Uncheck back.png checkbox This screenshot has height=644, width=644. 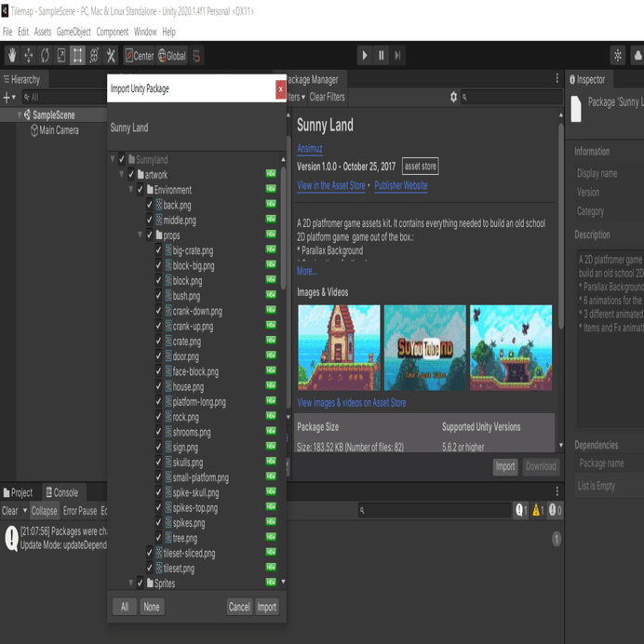(x=150, y=205)
